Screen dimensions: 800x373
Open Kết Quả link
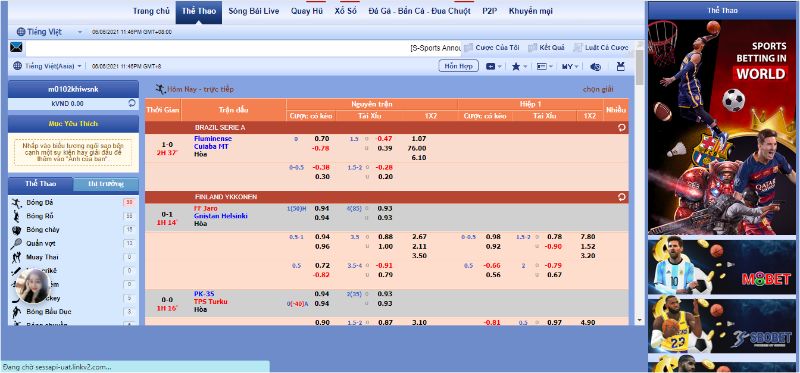point(552,47)
